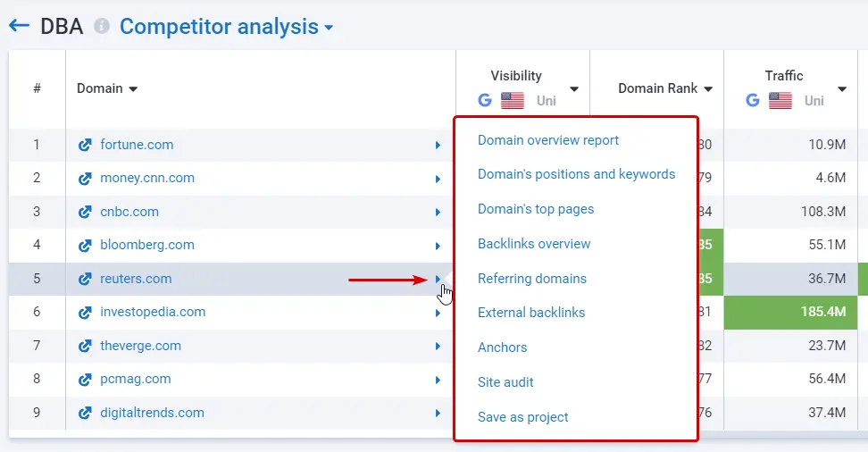
Task: Click Google icon in Traffic column header
Action: [753, 100]
